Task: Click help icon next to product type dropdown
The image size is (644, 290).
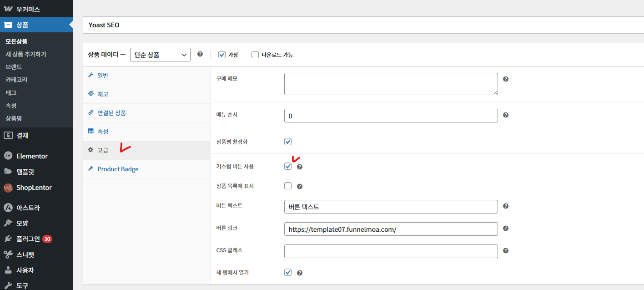Action: pos(200,54)
